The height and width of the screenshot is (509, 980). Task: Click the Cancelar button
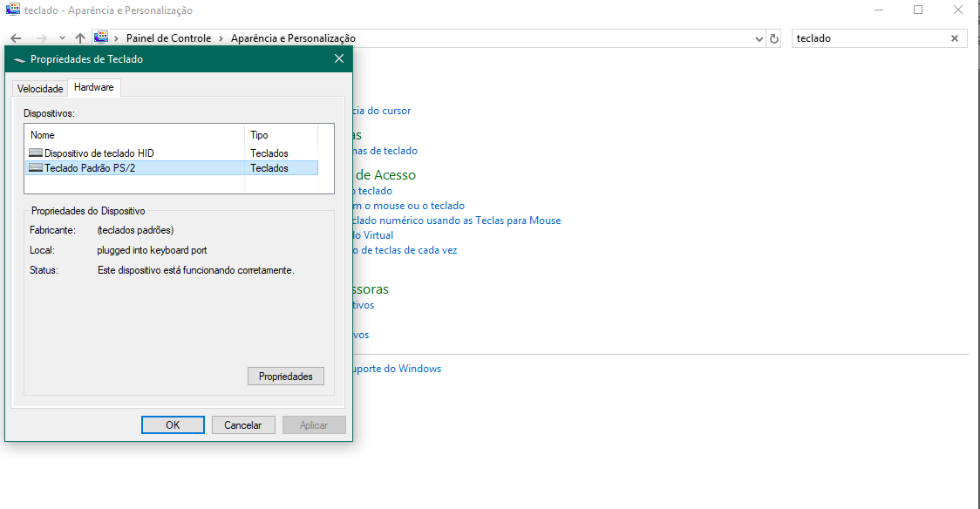pos(243,425)
